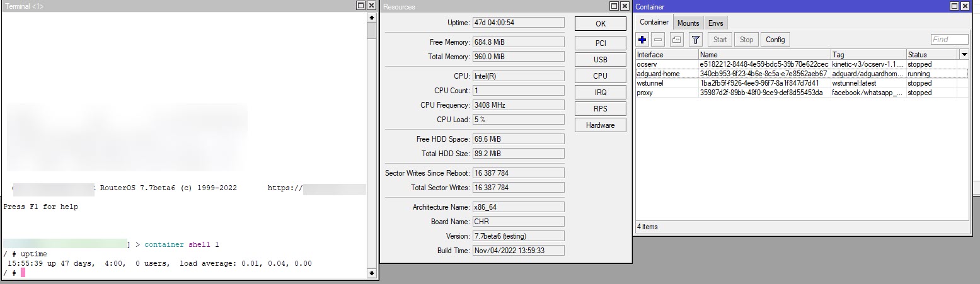
Task: Click the Architecture Name value x86_64
Action: [x=518, y=207]
